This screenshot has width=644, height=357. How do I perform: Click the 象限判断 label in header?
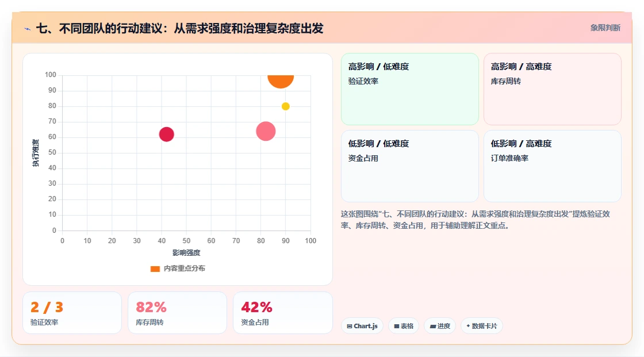(x=605, y=28)
